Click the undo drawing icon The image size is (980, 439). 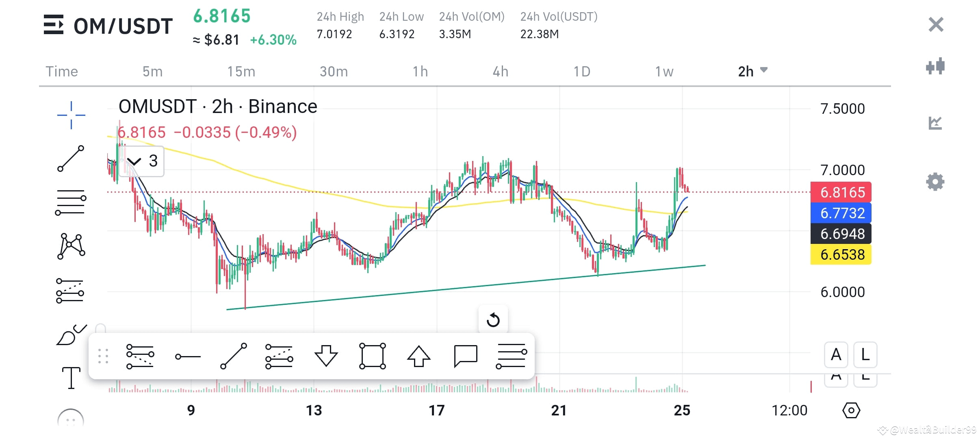tap(493, 320)
